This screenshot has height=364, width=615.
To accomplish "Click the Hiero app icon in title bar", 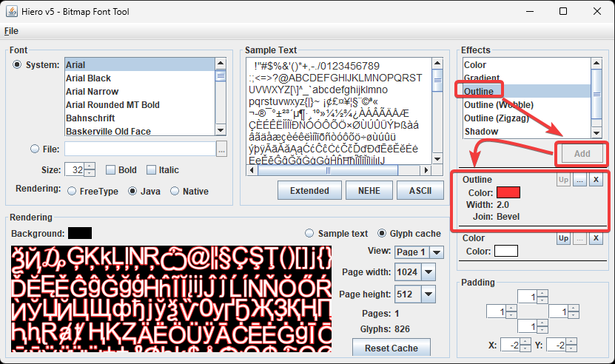I will [x=13, y=11].
